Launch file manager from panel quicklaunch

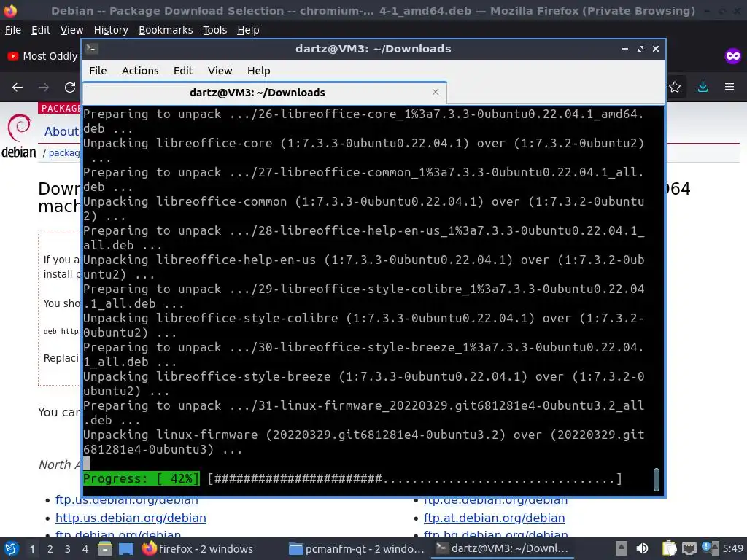(105, 548)
